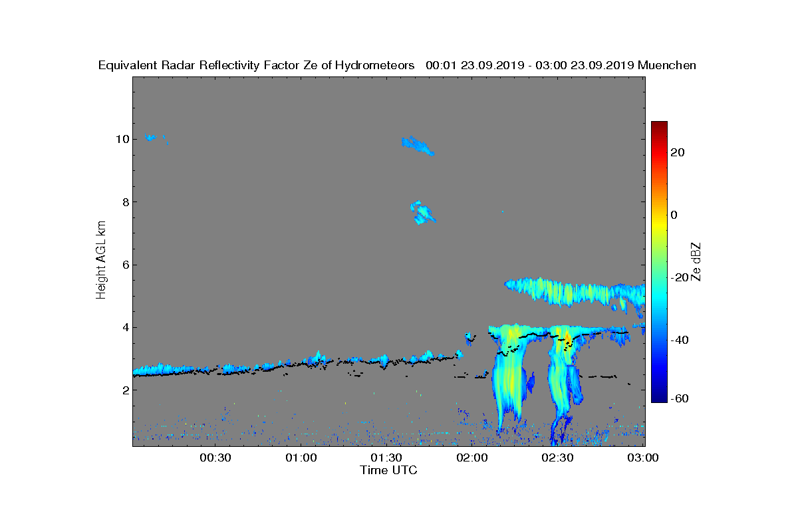Click the height tick label 8

125,202
